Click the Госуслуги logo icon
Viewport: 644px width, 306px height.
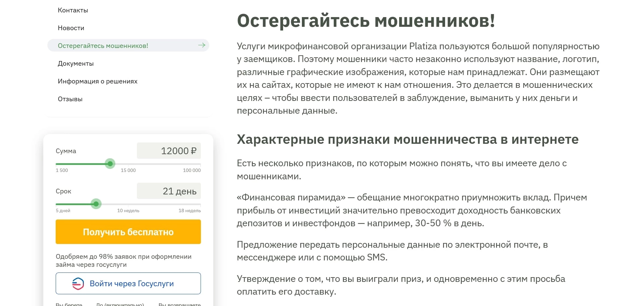click(78, 283)
